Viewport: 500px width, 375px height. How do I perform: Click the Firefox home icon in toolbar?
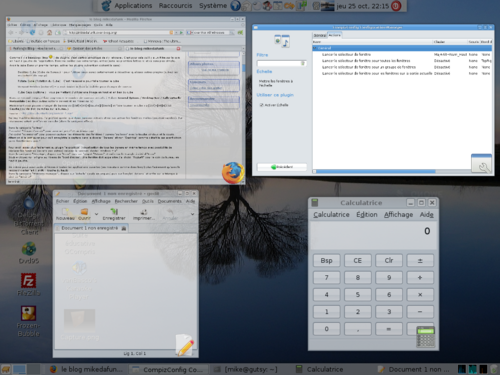point(49,32)
